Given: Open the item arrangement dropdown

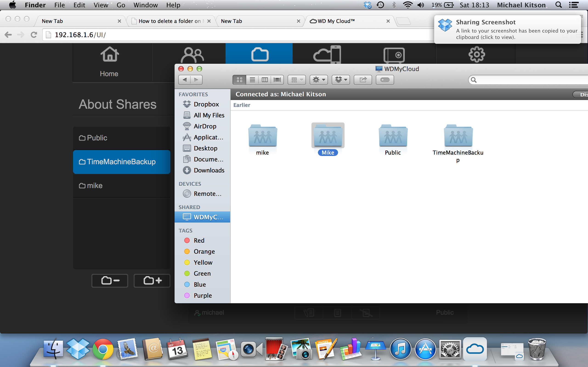Looking at the screenshot, I should click(x=297, y=80).
